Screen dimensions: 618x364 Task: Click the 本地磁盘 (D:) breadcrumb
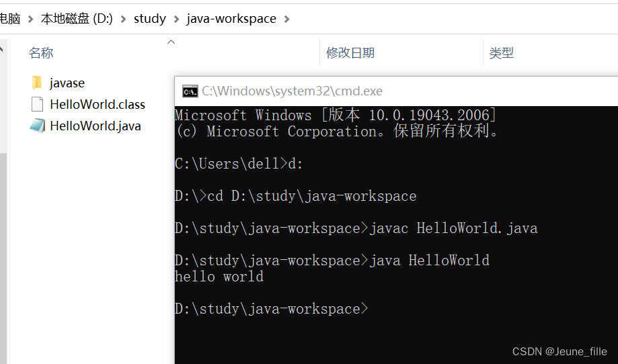(77, 19)
